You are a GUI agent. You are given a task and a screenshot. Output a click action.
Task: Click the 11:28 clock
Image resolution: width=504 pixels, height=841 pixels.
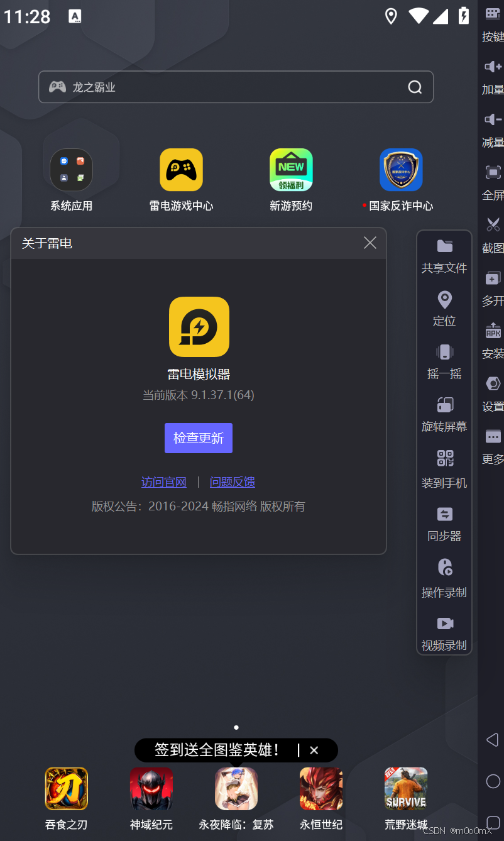pos(27,16)
